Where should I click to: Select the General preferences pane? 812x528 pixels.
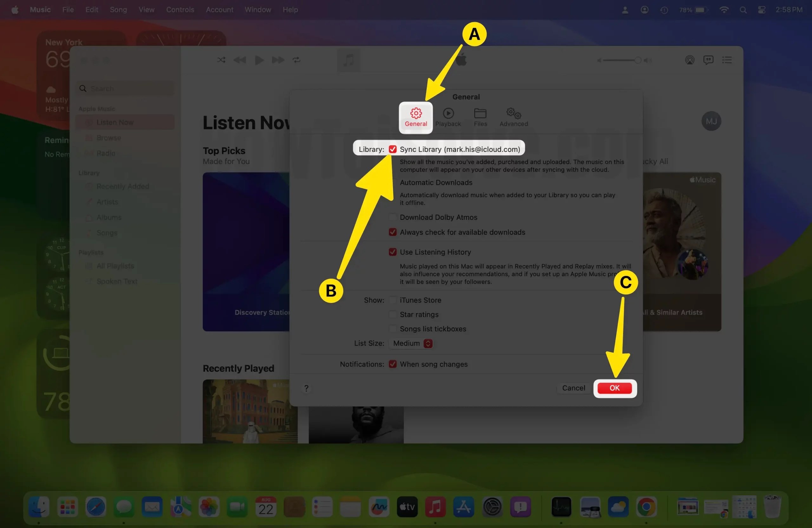(x=416, y=117)
